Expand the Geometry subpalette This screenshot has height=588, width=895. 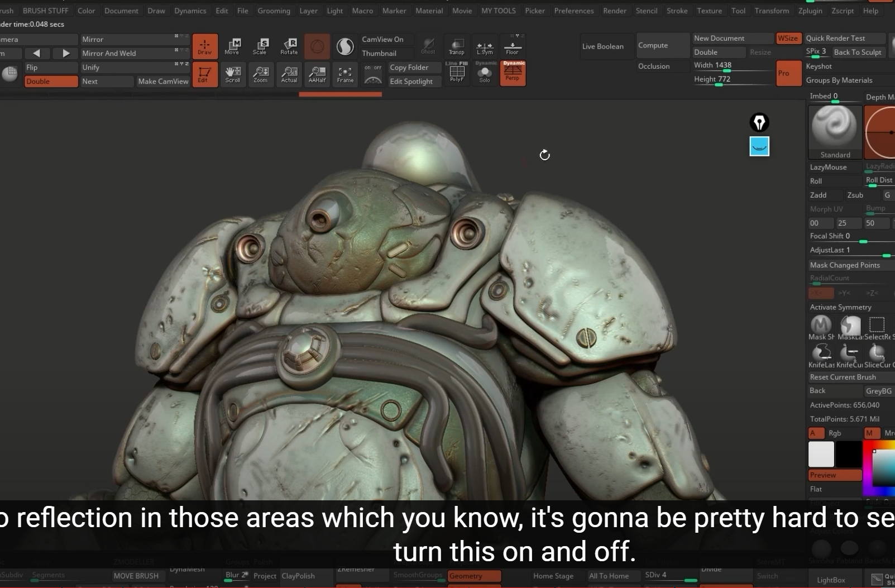(x=474, y=576)
